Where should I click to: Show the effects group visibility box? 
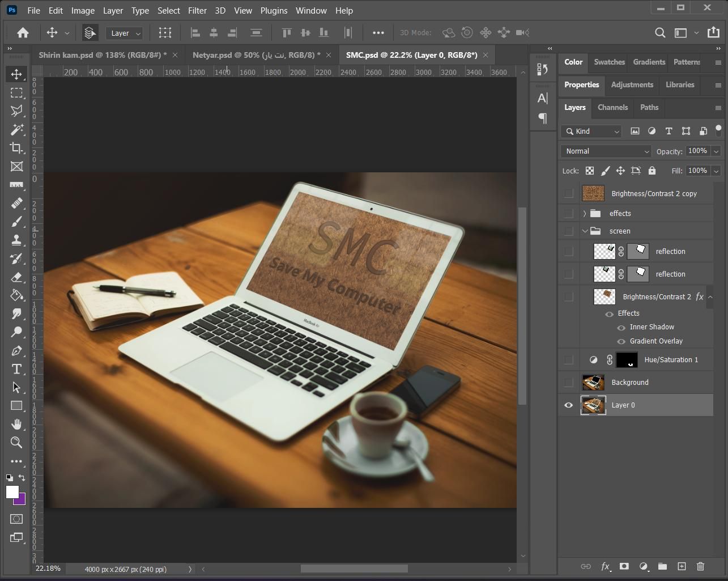click(568, 214)
